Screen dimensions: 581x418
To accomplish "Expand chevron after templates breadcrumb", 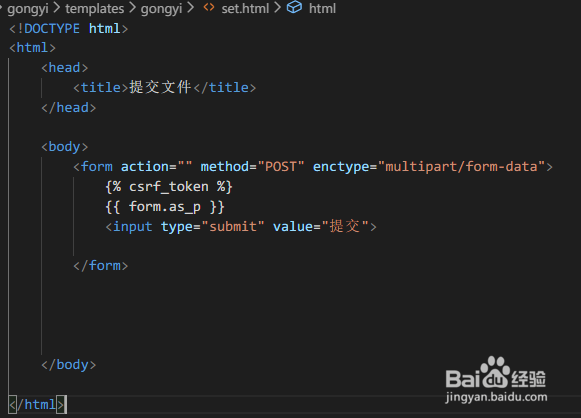I will [x=132, y=8].
